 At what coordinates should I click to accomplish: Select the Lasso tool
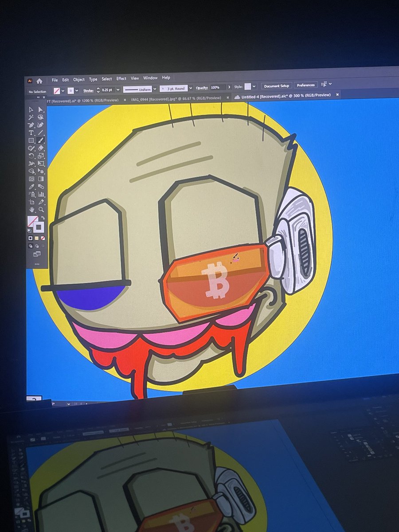coord(41,117)
